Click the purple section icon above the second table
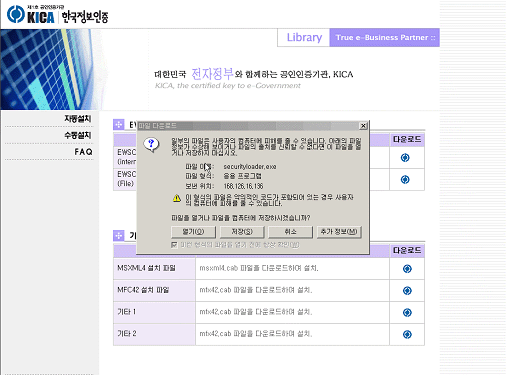This screenshot has height=375, width=506. [x=119, y=236]
